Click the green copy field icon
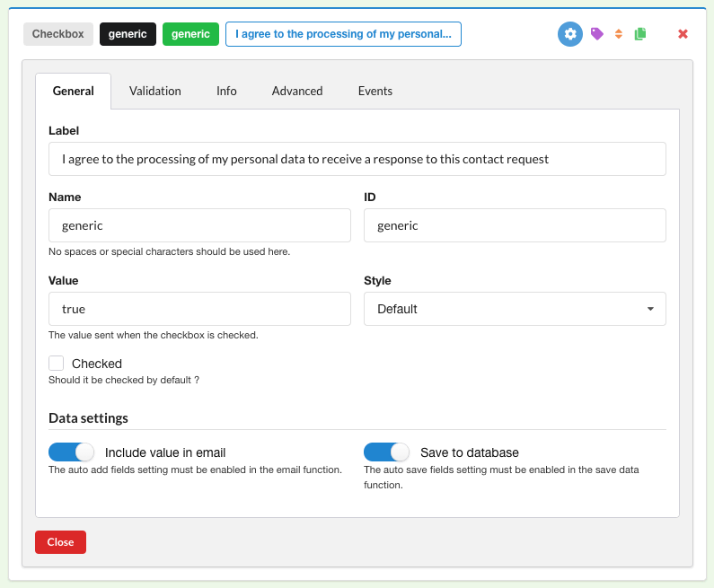The height and width of the screenshot is (588, 714). [640, 34]
